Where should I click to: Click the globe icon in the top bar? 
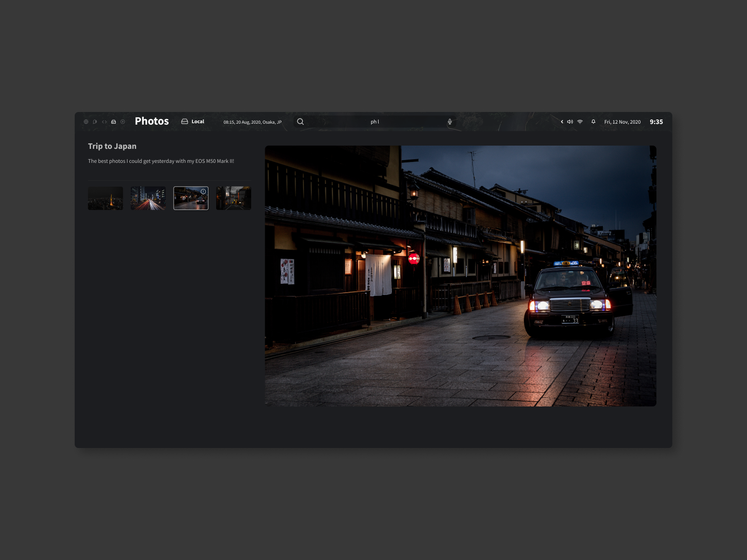click(x=85, y=121)
